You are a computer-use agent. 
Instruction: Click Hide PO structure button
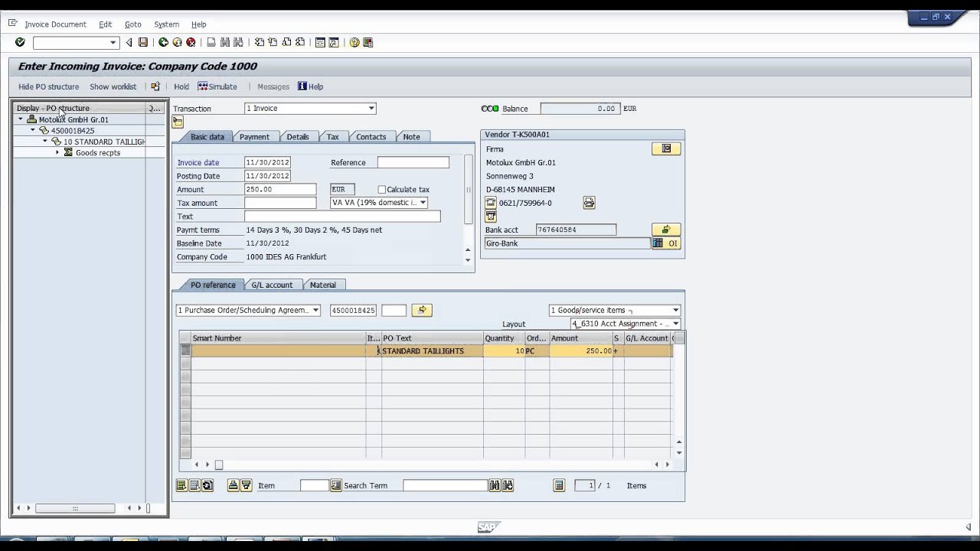48,86
